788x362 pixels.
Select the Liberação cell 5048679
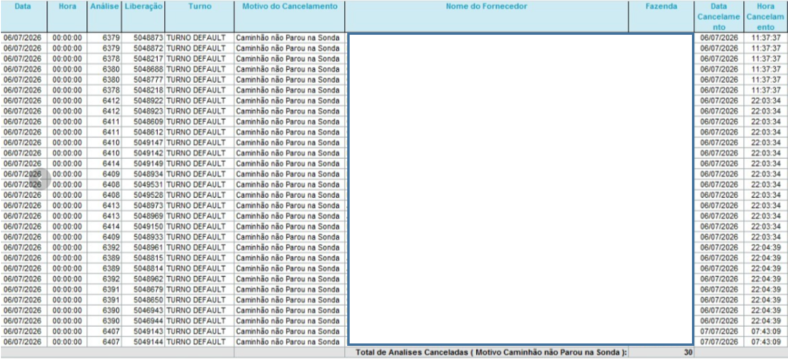pos(143,289)
